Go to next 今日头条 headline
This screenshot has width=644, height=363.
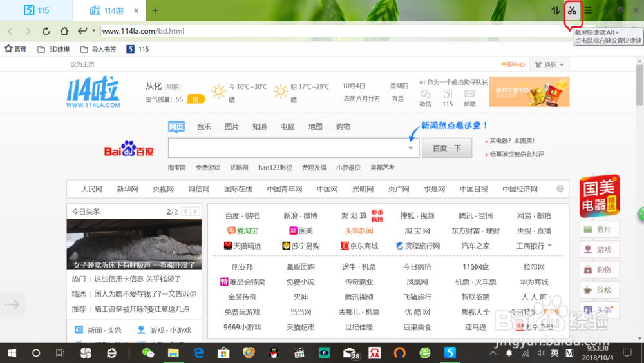point(195,211)
